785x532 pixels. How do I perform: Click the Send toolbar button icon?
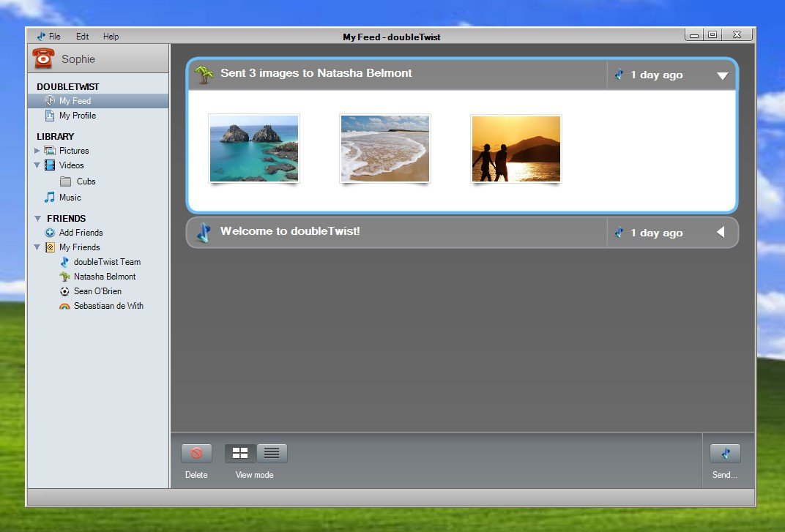[725, 454]
